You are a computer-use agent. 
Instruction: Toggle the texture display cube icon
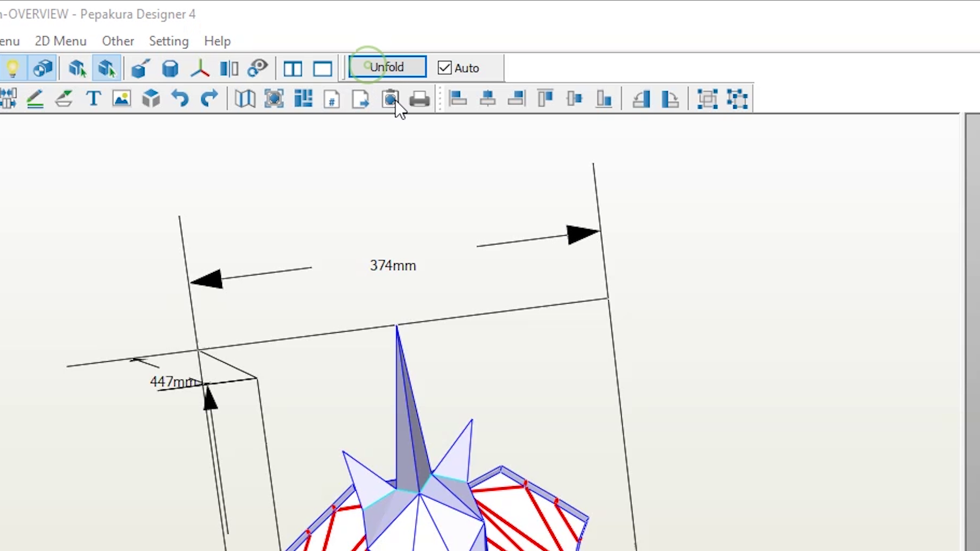[43, 68]
